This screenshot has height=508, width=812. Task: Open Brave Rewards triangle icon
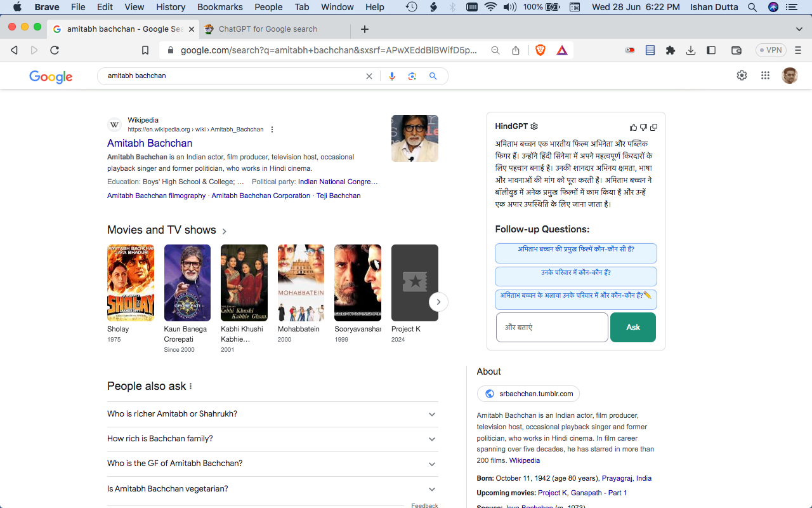562,50
